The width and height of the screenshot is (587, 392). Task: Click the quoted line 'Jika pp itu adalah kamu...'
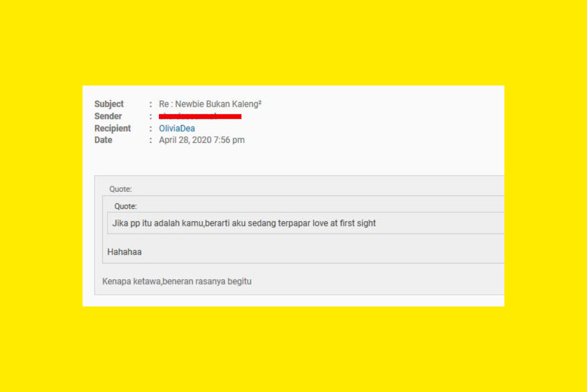pyautogui.click(x=244, y=223)
